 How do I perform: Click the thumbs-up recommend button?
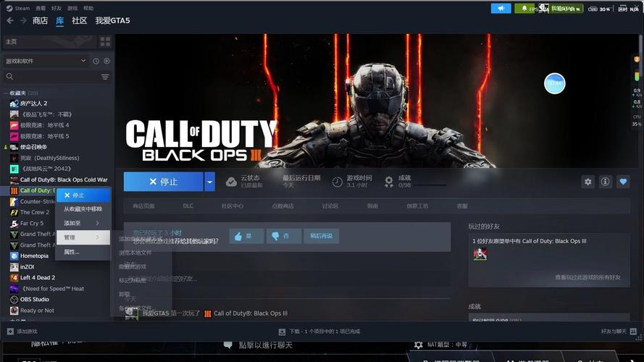coord(246,236)
